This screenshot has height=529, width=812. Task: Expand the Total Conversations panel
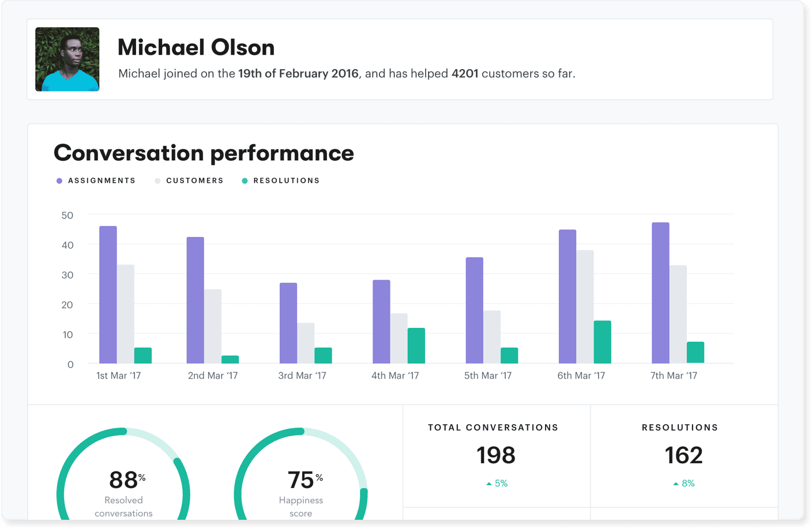coord(496,455)
